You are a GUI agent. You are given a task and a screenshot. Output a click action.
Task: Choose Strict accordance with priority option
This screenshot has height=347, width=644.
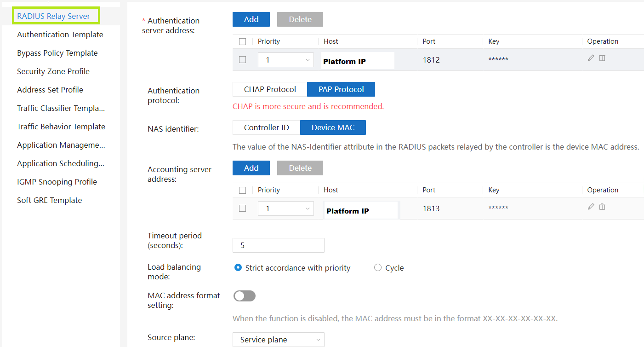pyautogui.click(x=238, y=267)
